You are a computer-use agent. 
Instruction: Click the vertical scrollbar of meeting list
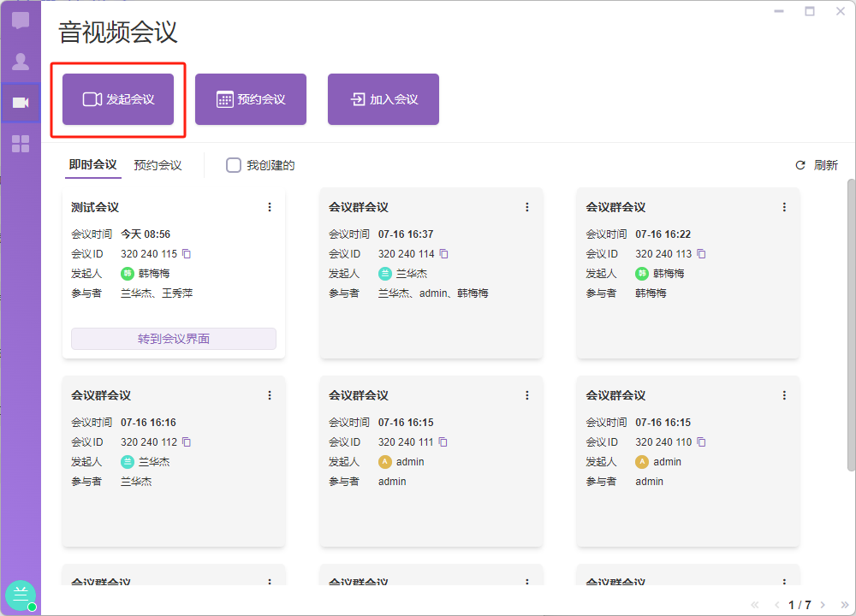pyautogui.click(x=850, y=325)
